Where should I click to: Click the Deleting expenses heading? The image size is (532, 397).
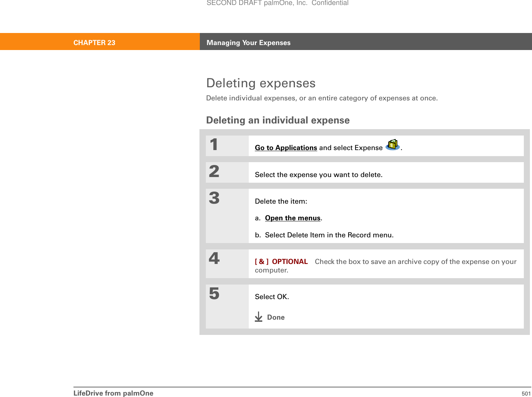pyautogui.click(x=261, y=83)
